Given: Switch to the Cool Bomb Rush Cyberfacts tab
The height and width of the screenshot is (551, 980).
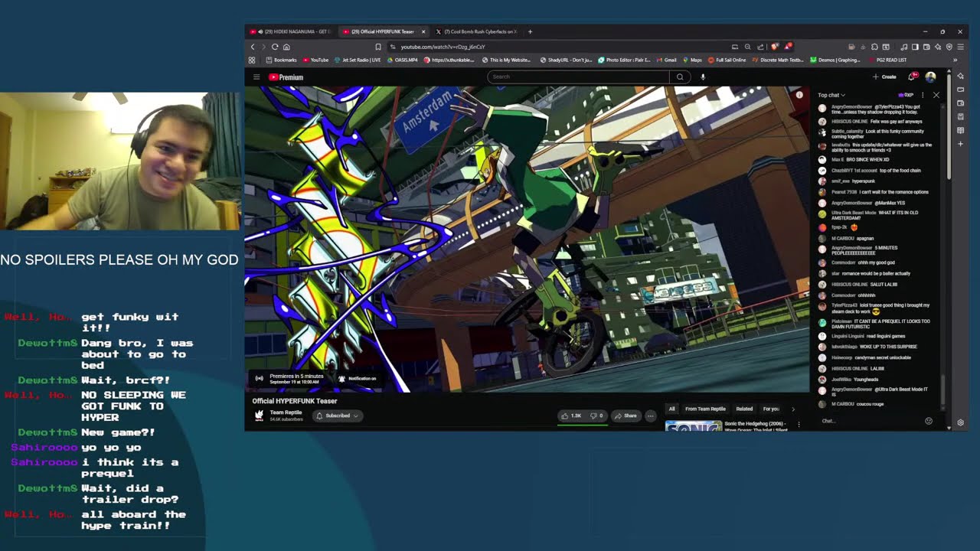Looking at the screenshot, I should (x=475, y=31).
